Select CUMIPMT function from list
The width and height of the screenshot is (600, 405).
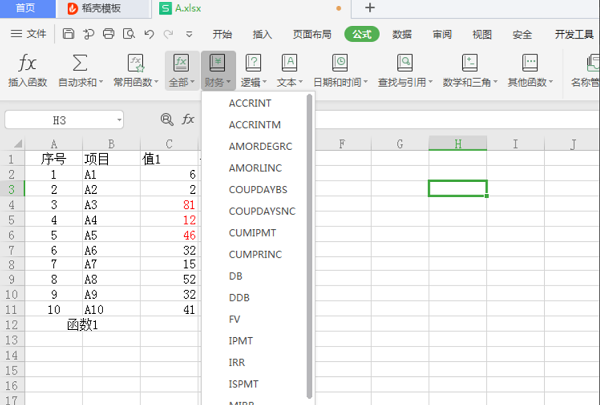point(252,233)
